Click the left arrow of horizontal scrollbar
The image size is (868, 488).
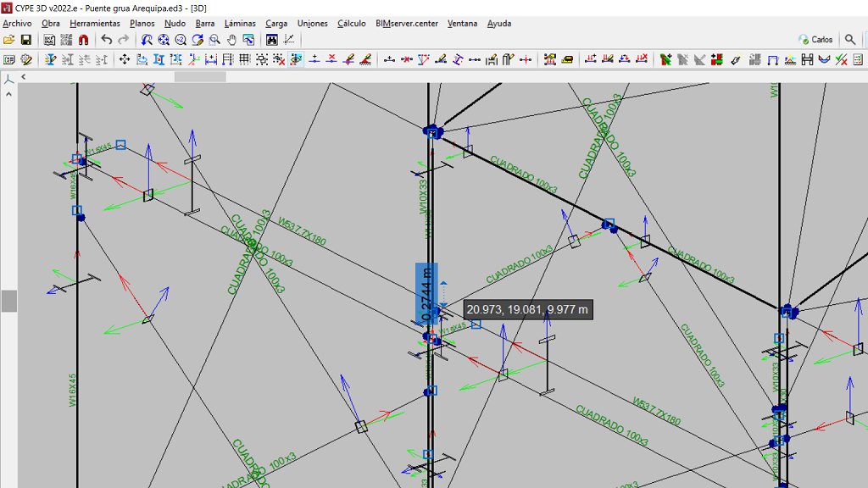23,77
